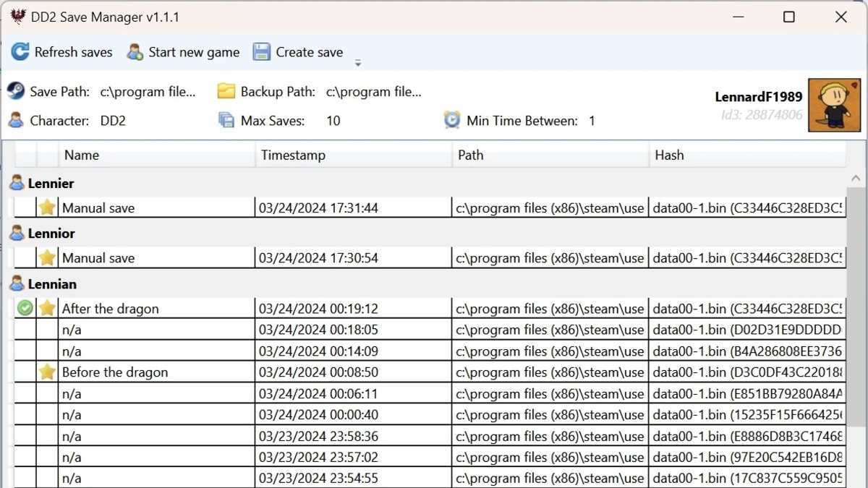
Task: Toggle star on Lennier's Manual save
Action: point(47,208)
